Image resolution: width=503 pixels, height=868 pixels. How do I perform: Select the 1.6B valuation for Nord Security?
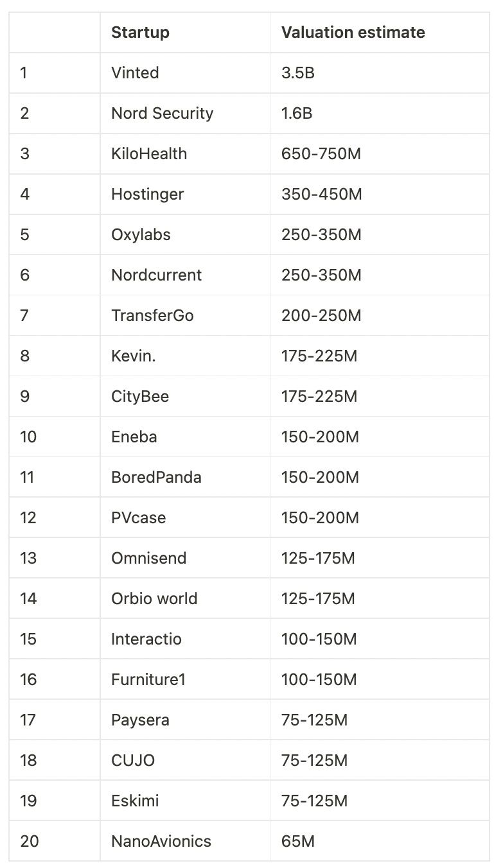[297, 113]
